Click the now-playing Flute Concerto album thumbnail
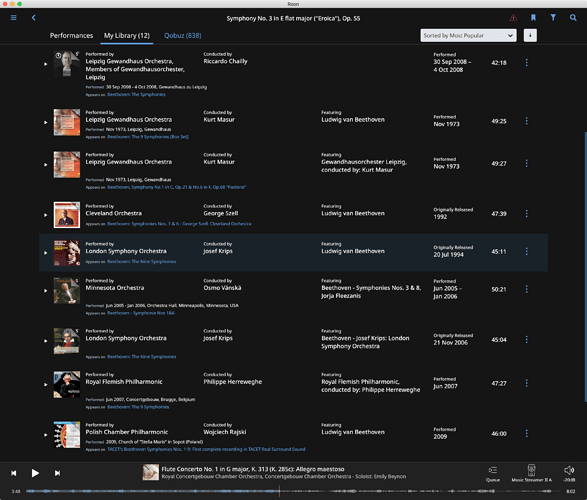Viewport: 587px width, 500px height. (x=151, y=472)
